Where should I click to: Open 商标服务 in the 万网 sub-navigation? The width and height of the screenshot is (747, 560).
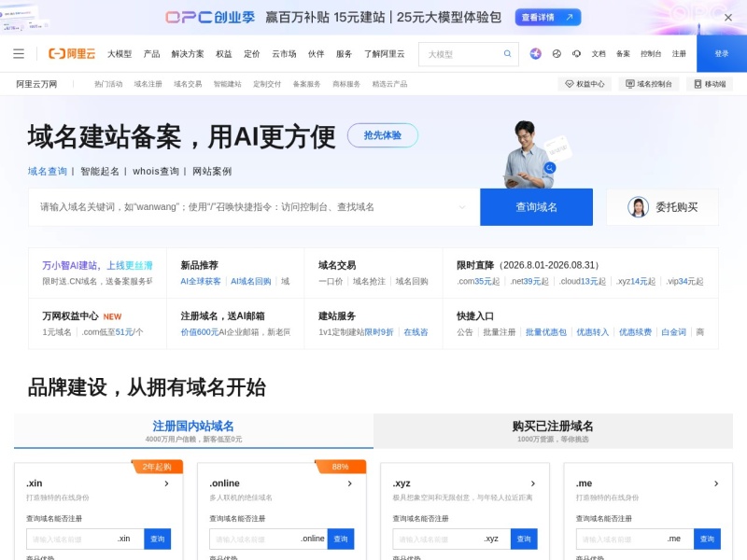click(346, 84)
